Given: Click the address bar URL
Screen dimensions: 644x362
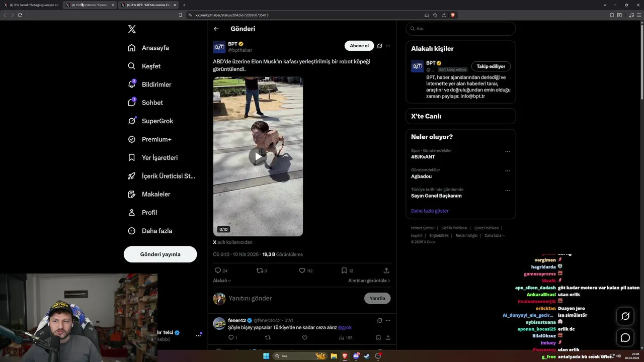Looking at the screenshot, I should pyautogui.click(x=232, y=15).
